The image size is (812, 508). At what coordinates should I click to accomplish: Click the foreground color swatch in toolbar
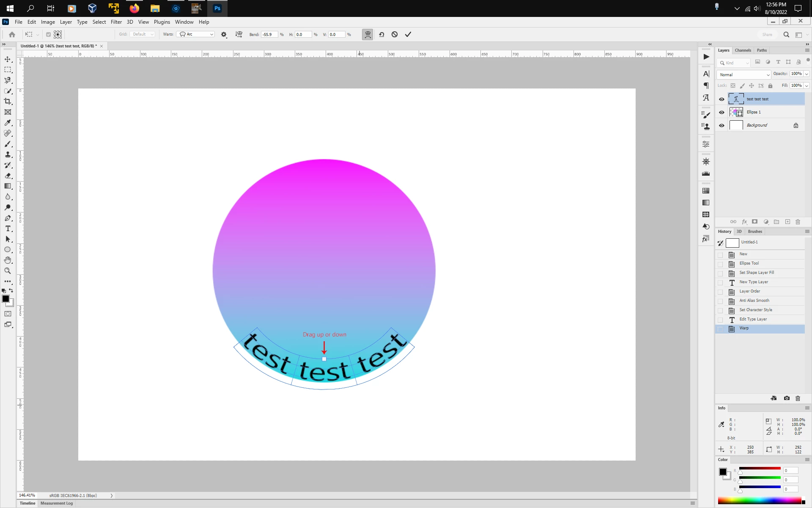click(5, 299)
